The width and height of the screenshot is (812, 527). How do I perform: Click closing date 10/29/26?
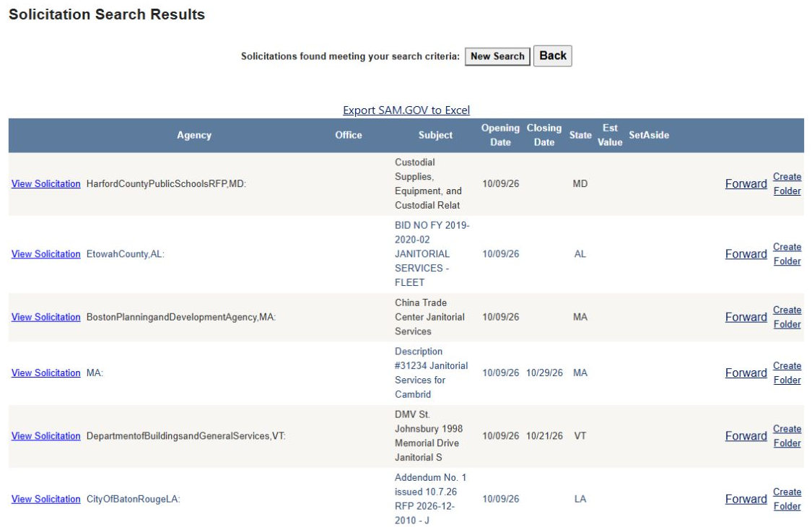544,373
